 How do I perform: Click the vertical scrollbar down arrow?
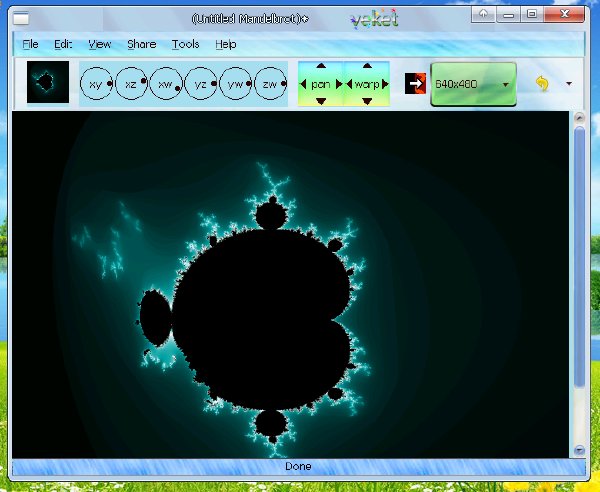tap(579, 450)
